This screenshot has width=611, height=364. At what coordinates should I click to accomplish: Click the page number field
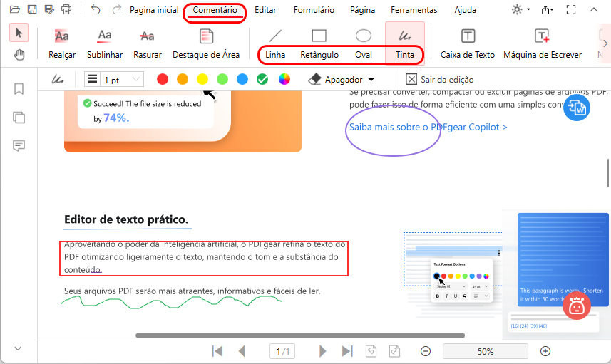coord(282,352)
